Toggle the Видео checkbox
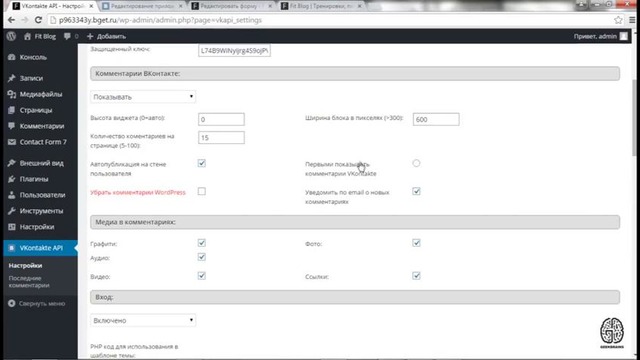The width and height of the screenshot is (640, 360). (x=202, y=276)
